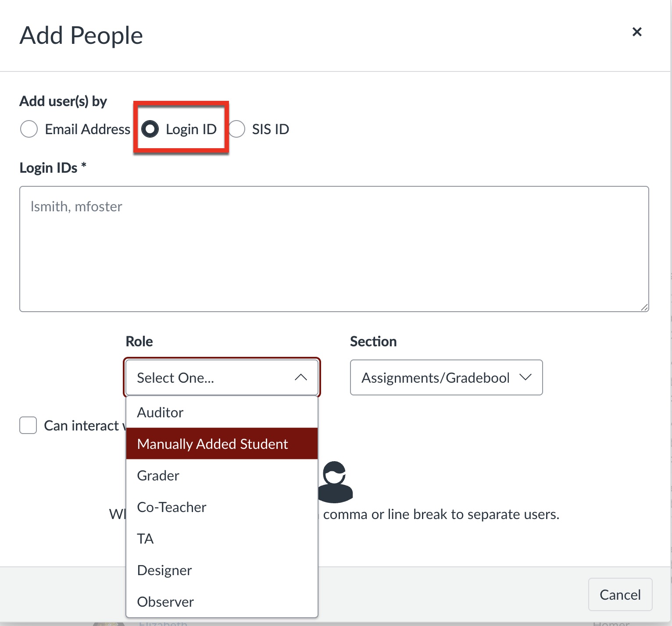Click the Add People dialog title
This screenshot has height=626, width=672.
pos(81,35)
